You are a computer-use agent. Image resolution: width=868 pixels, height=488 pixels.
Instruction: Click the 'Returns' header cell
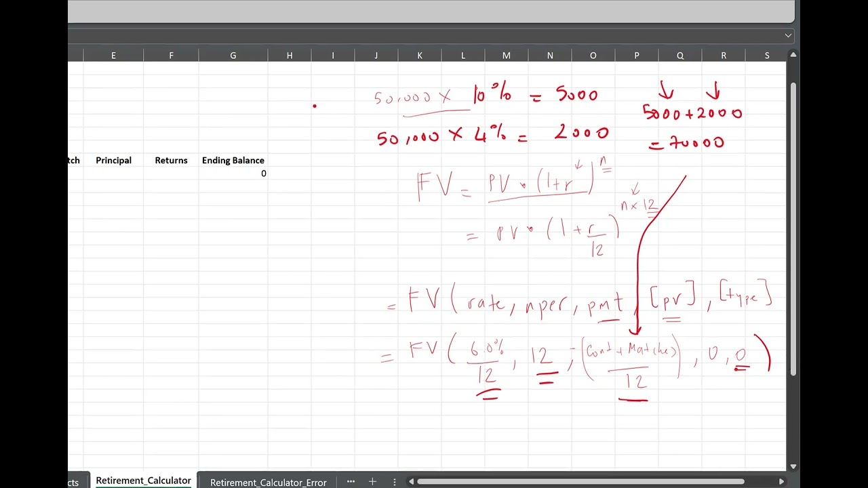pos(171,160)
